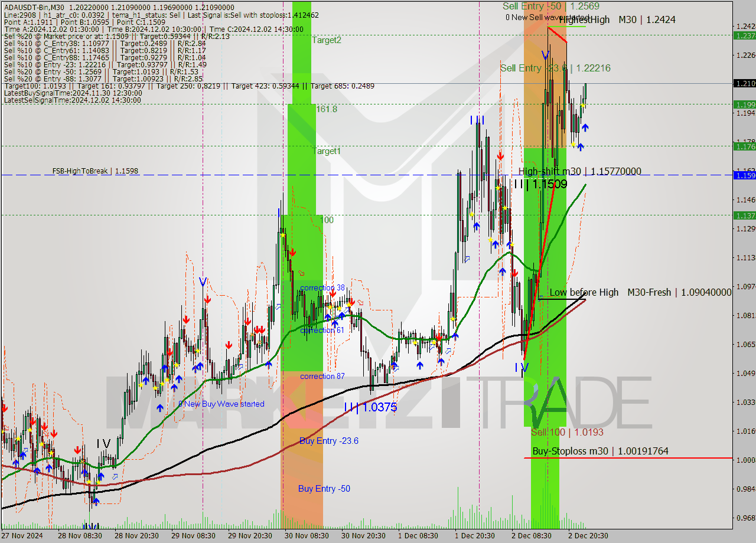756x543 pixels.
Task: Select the Target2 label on green zone
Action: [x=327, y=40]
